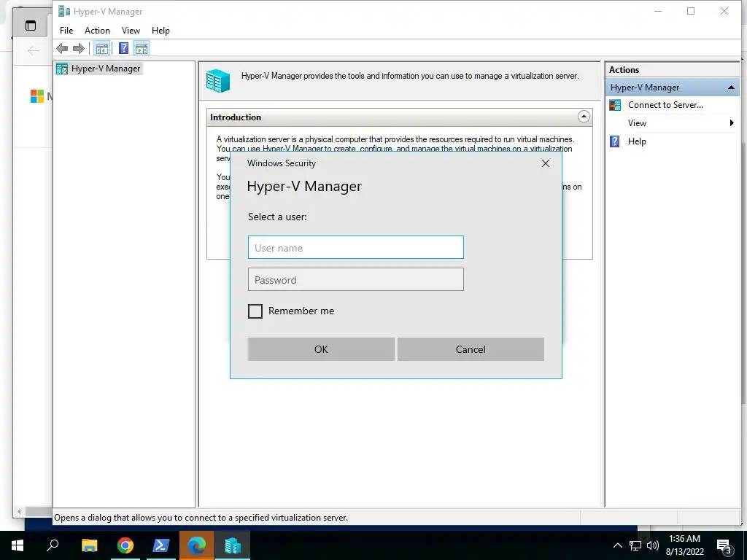Open the Help menu
The height and width of the screenshot is (560, 747).
coord(160,31)
